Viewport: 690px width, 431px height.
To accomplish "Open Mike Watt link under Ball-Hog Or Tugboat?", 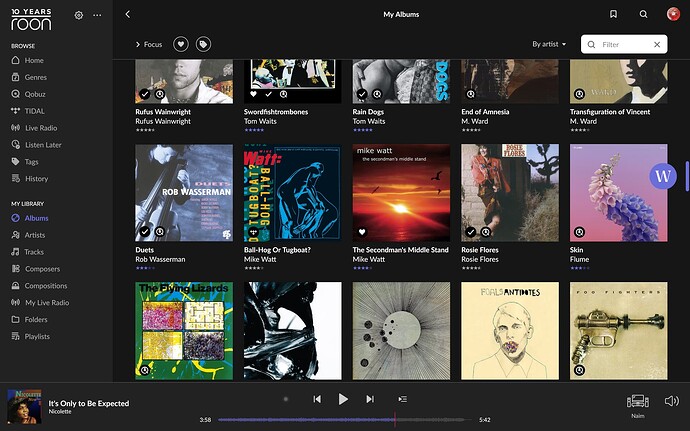I will point(260,259).
